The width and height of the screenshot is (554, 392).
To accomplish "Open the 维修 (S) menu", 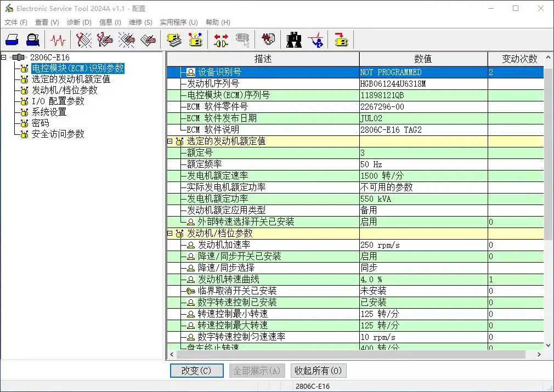I will 140,22.
